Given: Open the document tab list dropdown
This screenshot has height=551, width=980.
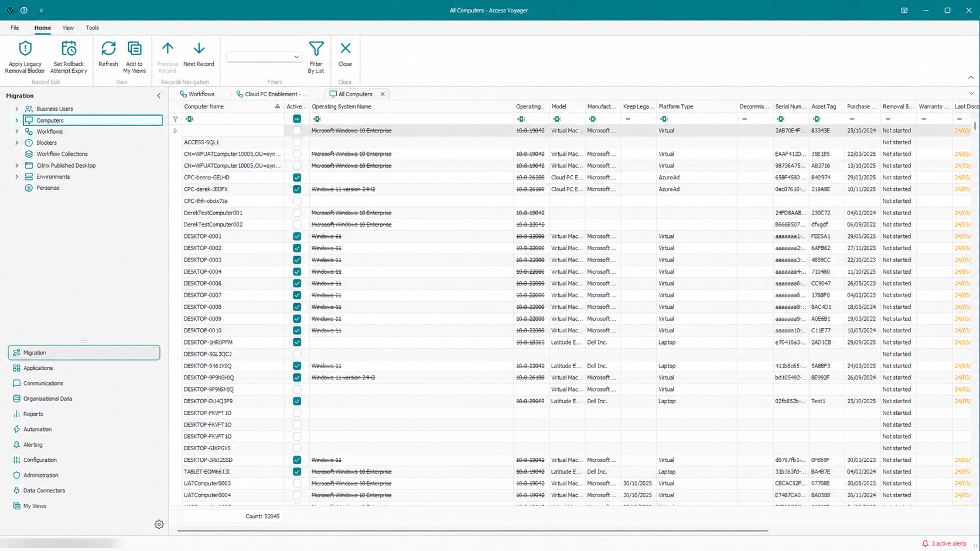Looking at the screenshot, I should tap(971, 94).
